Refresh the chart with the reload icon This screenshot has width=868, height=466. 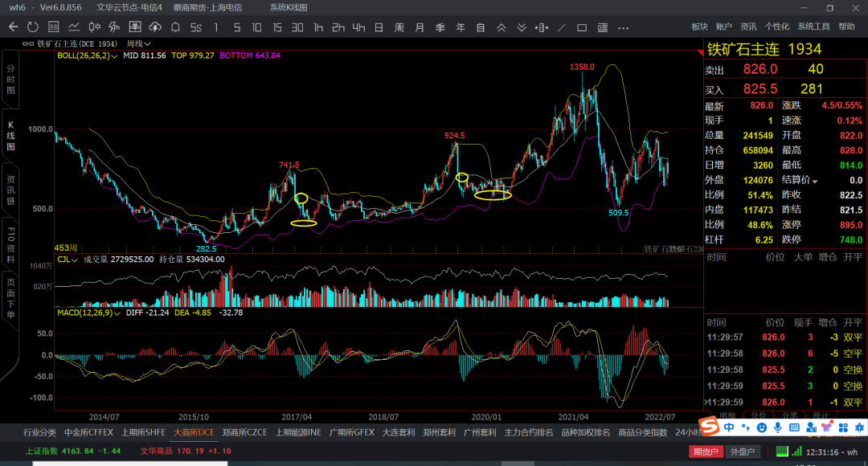[33, 27]
